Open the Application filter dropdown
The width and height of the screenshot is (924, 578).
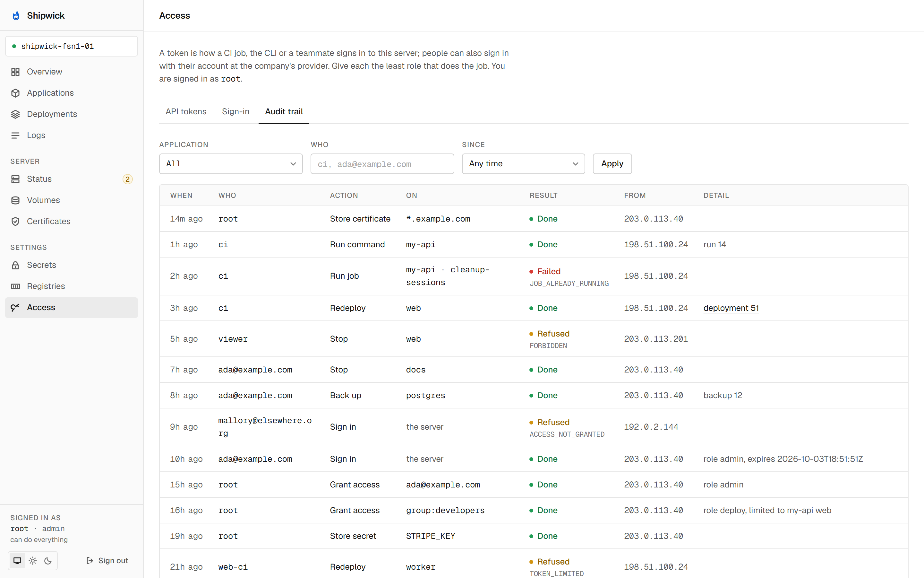point(231,164)
